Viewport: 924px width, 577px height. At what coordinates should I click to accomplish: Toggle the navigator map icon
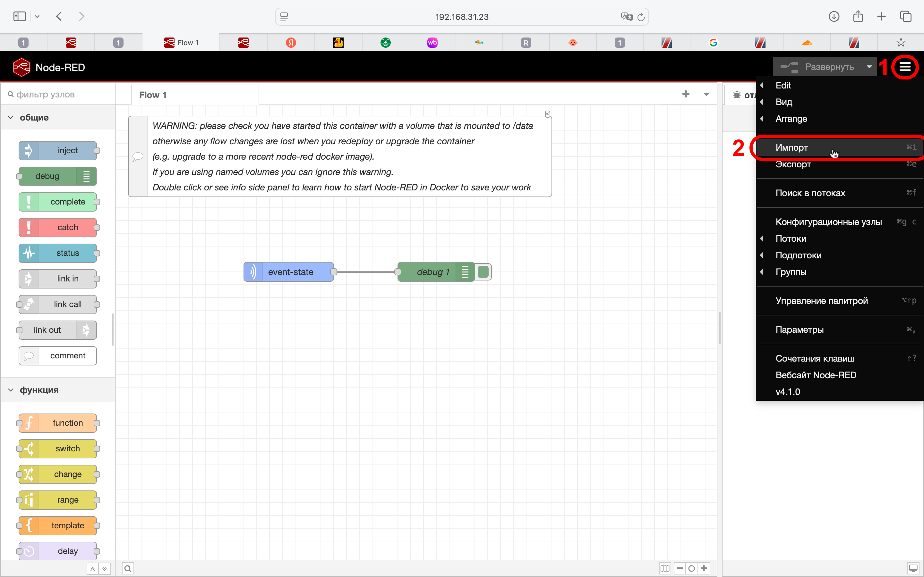(x=665, y=569)
